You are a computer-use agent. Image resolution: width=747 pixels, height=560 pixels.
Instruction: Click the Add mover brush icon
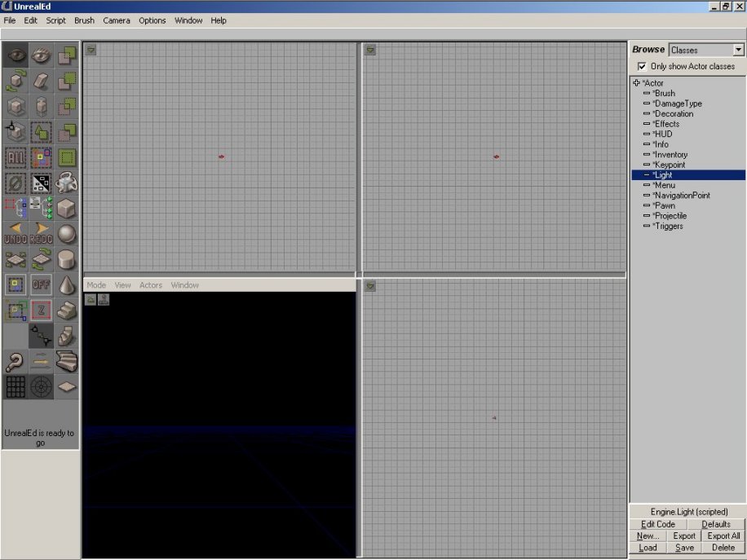click(67, 183)
